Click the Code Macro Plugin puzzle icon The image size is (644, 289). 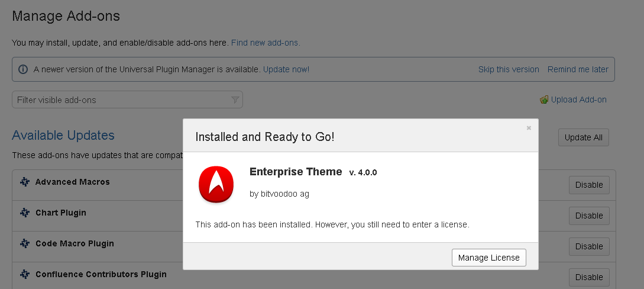25,243
